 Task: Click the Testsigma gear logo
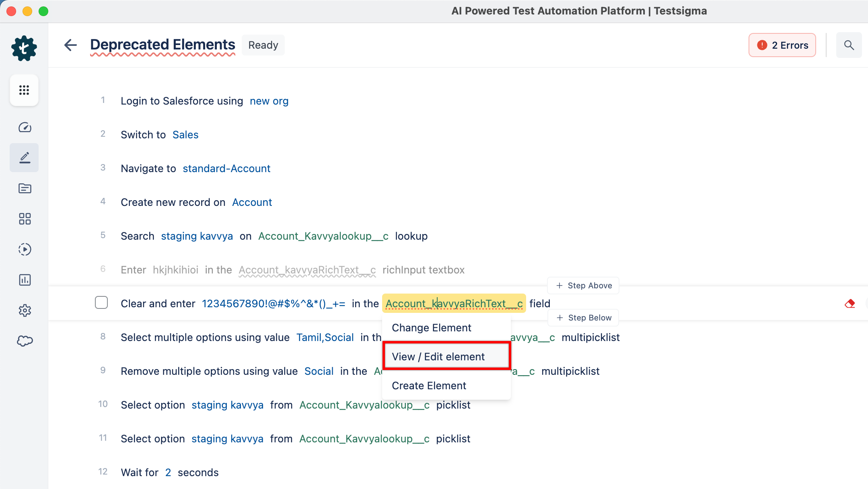coord(24,48)
